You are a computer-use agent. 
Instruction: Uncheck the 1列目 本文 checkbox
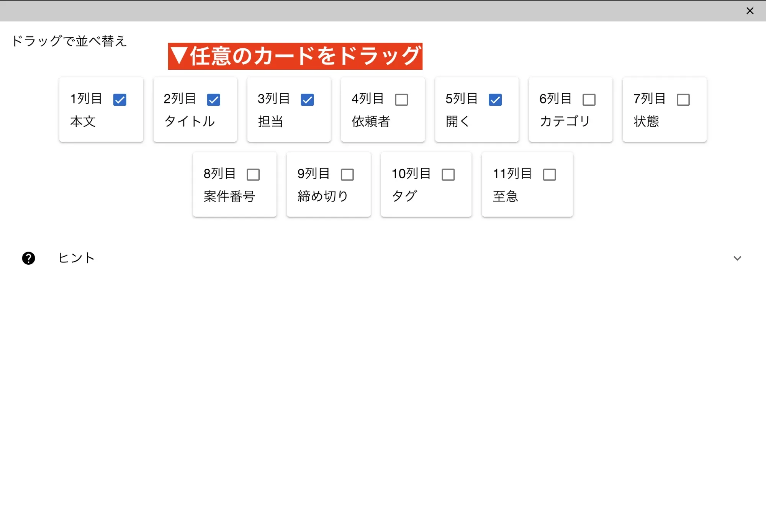[119, 100]
